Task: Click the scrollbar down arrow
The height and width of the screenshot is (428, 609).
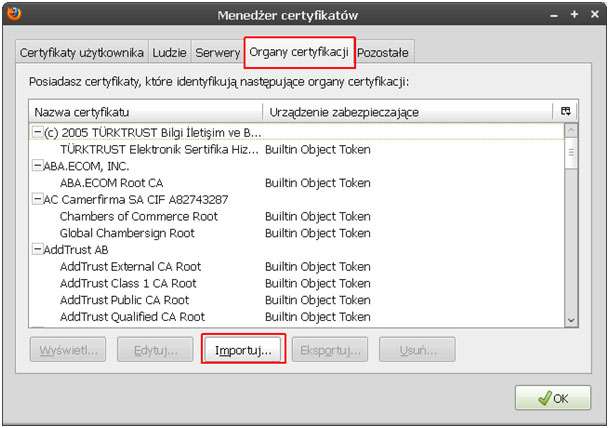Action: pos(571,320)
